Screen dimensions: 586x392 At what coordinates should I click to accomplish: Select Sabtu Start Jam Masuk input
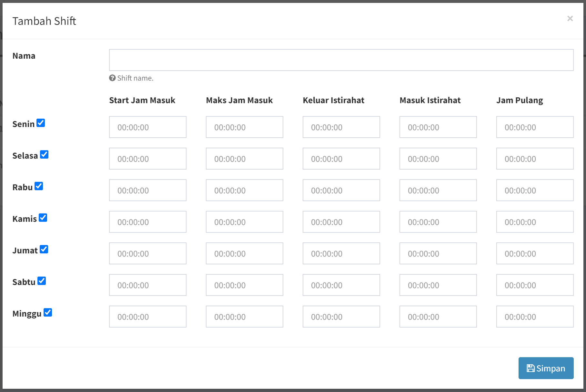tap(147, 285)
